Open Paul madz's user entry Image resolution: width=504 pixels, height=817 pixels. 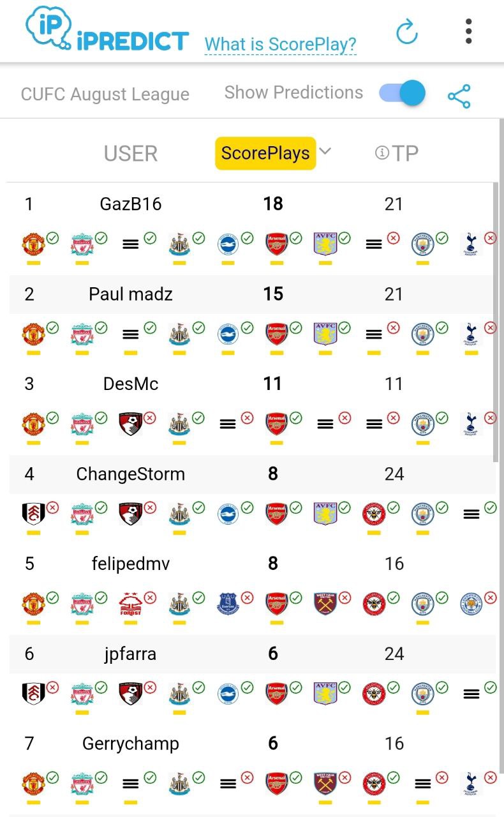[131, 294]
